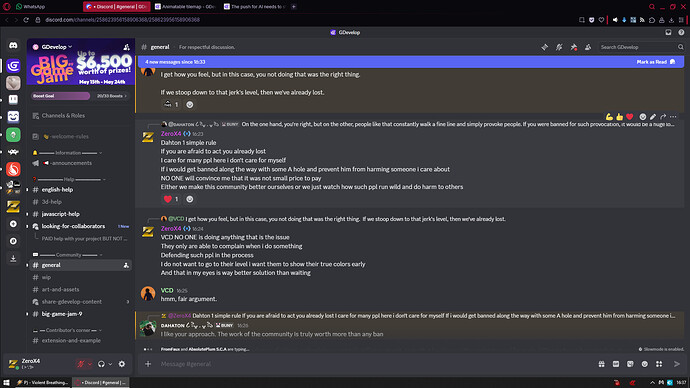Open the green server icon in sidebar
The height and width of the screenshot is (388, 690).
(13, 135)
